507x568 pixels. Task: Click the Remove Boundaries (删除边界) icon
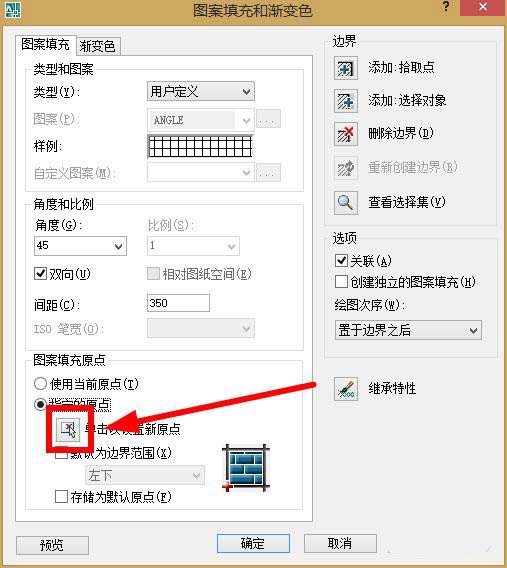345,134
